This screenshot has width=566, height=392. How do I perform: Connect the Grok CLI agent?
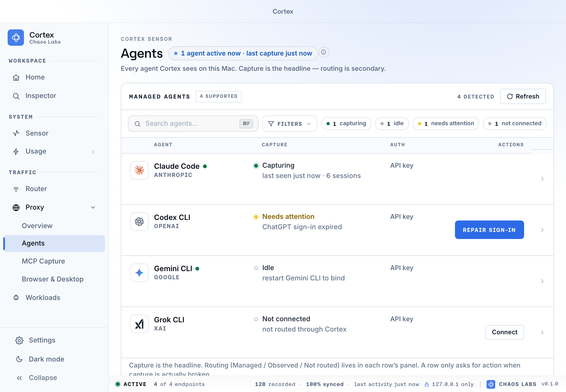pos(505,332)
